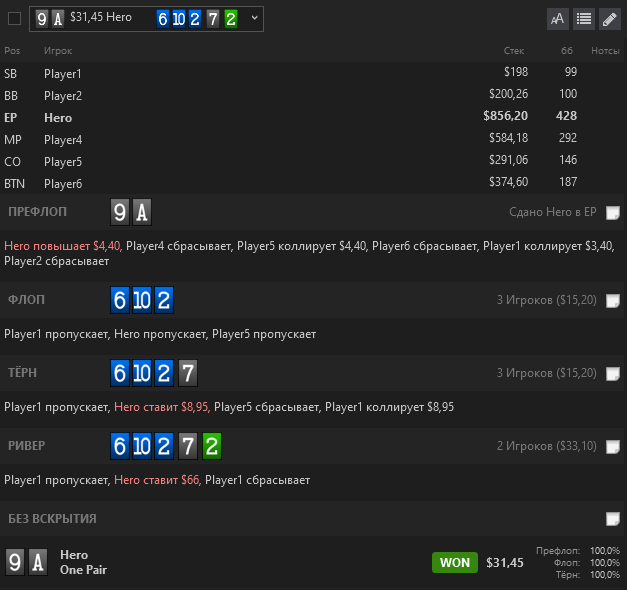The height and width of the screenshot is (590, 627).
Task: Open the hand selector dropdown arrow
Action: point(254,18)
